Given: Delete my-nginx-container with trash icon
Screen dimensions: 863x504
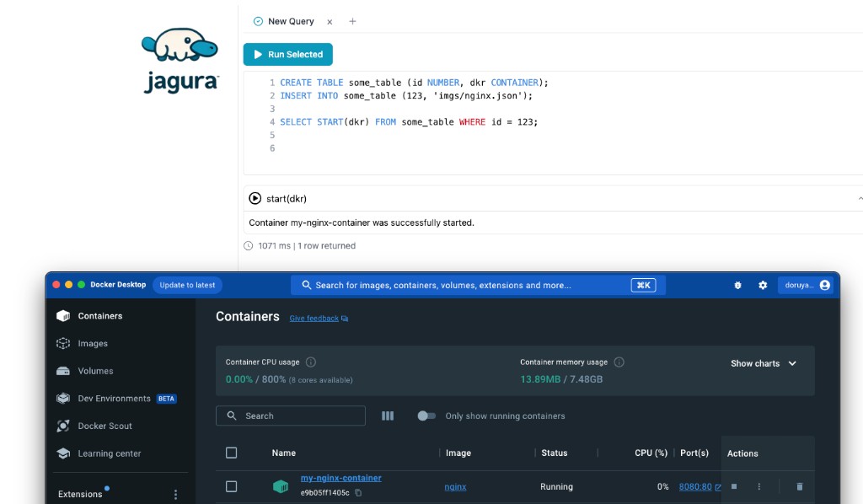Looking at the screenshot, I should (800, 486).
